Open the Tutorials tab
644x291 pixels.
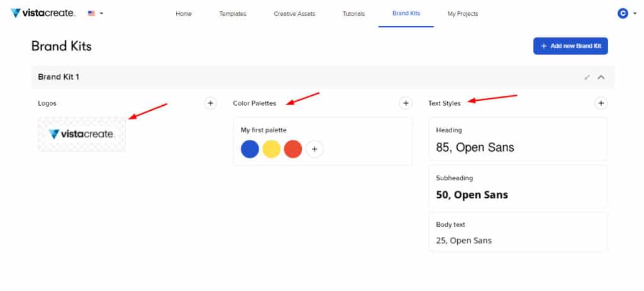[353, 14]
